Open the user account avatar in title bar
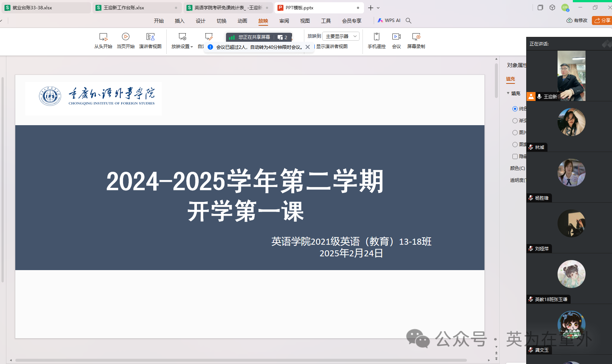 (x=565, y=7)
